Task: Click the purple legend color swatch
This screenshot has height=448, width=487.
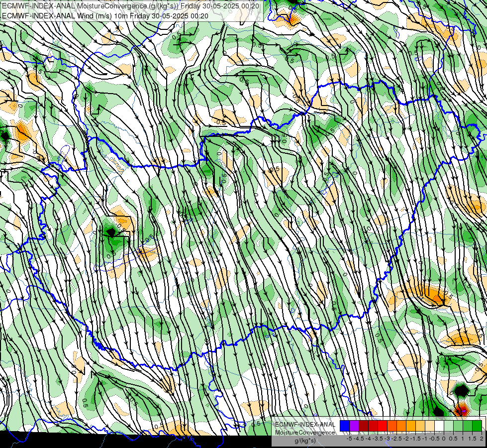Action: point(354,426)
